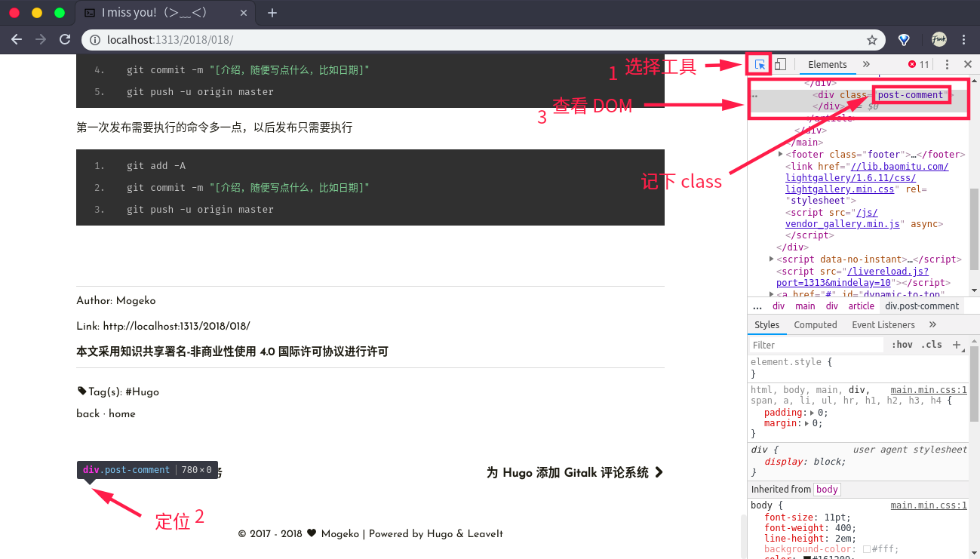This screenshot has width=980, height=559.
Task: Toggle the :hov element state panel
Action: coord(902,345)
